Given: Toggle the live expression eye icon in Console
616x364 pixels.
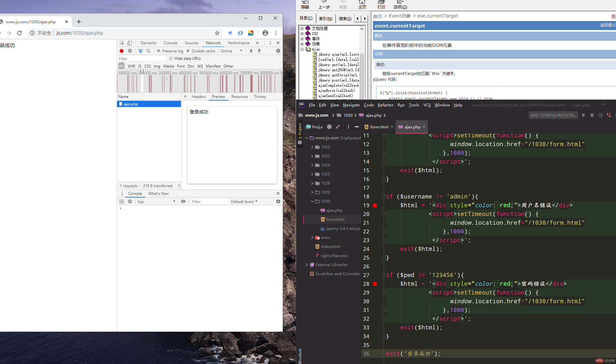Looking at the screenshot, I should pyautogui.click(x=183, y=201).
